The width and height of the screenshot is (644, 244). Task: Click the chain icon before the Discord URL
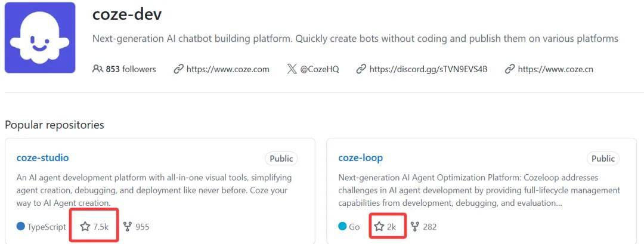[x=361, y=69]
